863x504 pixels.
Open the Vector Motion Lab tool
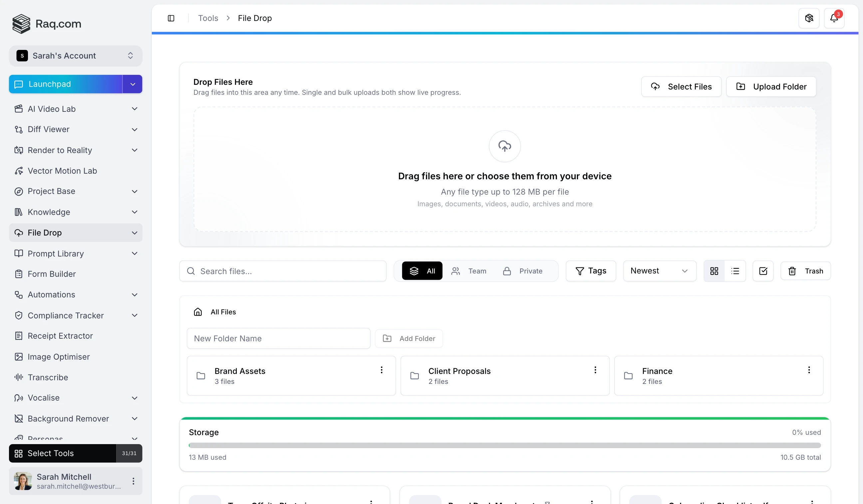(62, 170)
